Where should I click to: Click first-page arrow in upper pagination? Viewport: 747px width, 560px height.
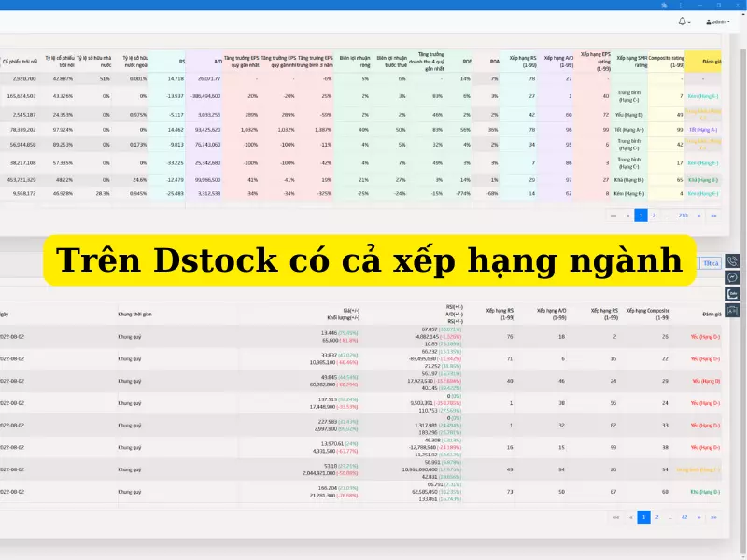click(x=613, y=216)
